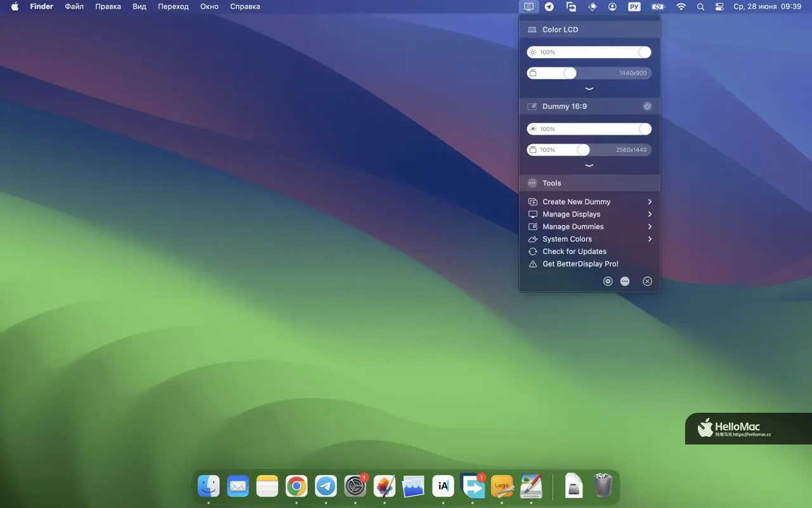812x508 pixels.
Task: Switch input source via РУ indicator
Action: [x=634, y=7]
